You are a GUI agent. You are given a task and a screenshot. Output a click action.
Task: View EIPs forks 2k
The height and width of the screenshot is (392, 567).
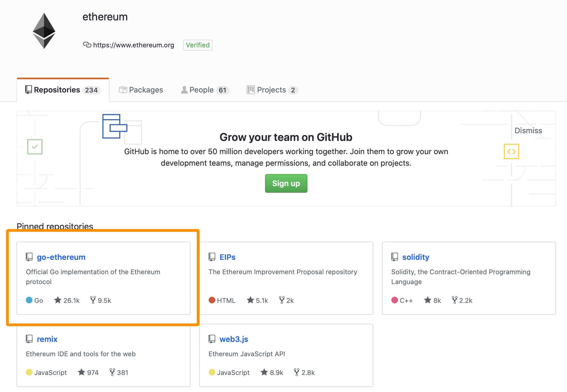[286, 300]
